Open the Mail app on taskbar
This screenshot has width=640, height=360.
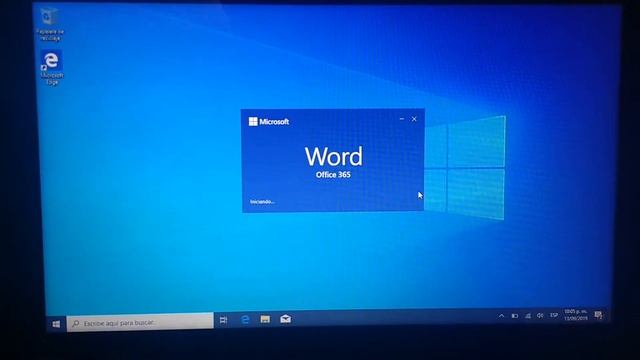pyautogui.click(x=286, y=319)
